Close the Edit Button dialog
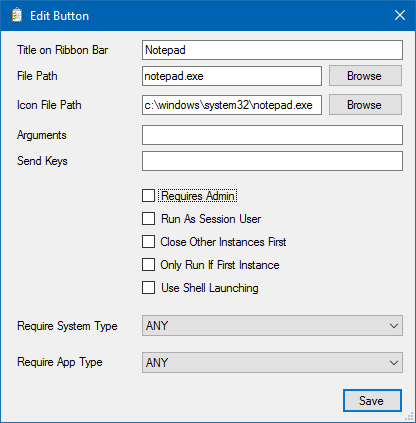Viewport: 416px width, 423px height. tap(400, 15)
